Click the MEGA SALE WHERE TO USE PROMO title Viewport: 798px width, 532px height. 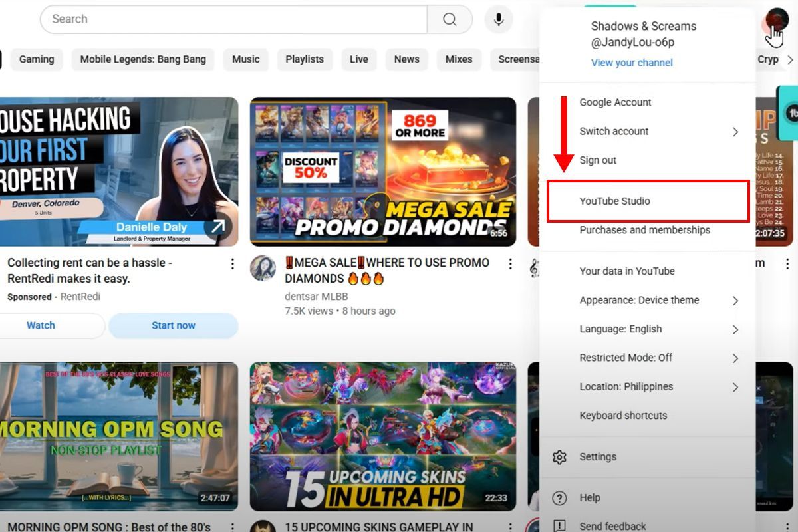point(387,271)
